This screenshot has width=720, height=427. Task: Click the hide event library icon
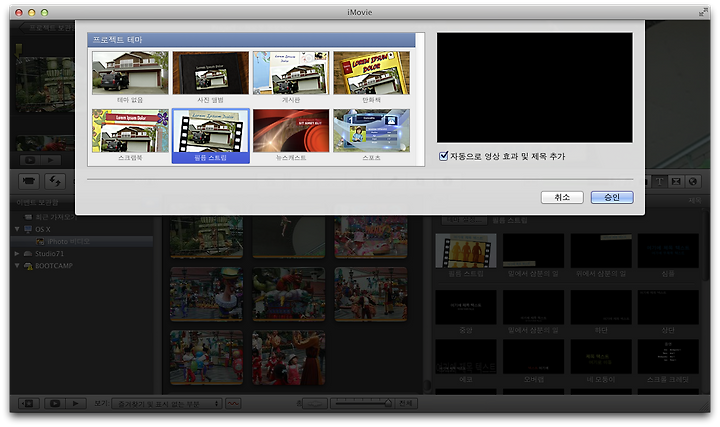28,404
